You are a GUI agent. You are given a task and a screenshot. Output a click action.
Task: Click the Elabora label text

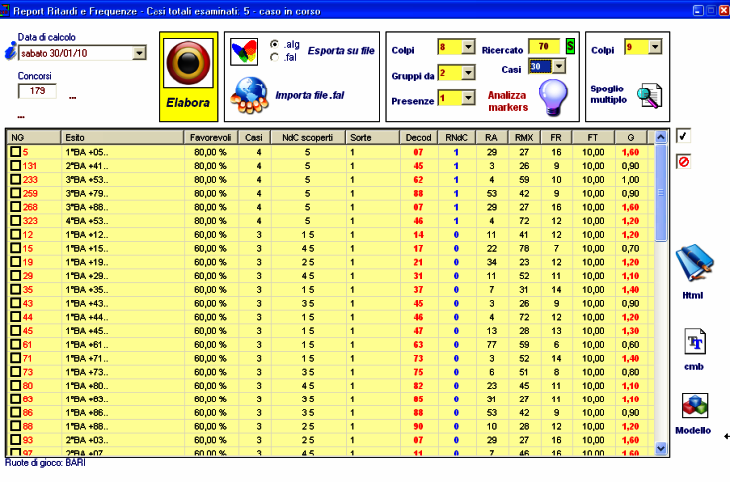(188, 103)
